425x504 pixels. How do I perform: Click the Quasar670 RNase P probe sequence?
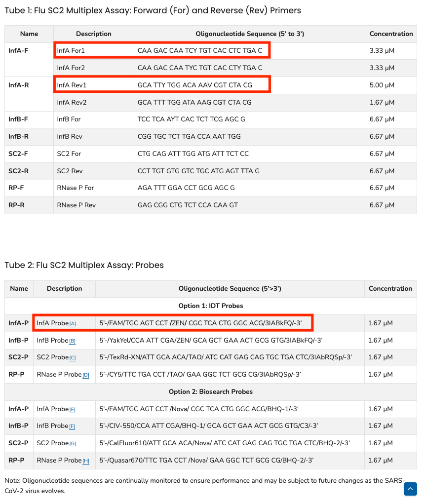(206, 460)
